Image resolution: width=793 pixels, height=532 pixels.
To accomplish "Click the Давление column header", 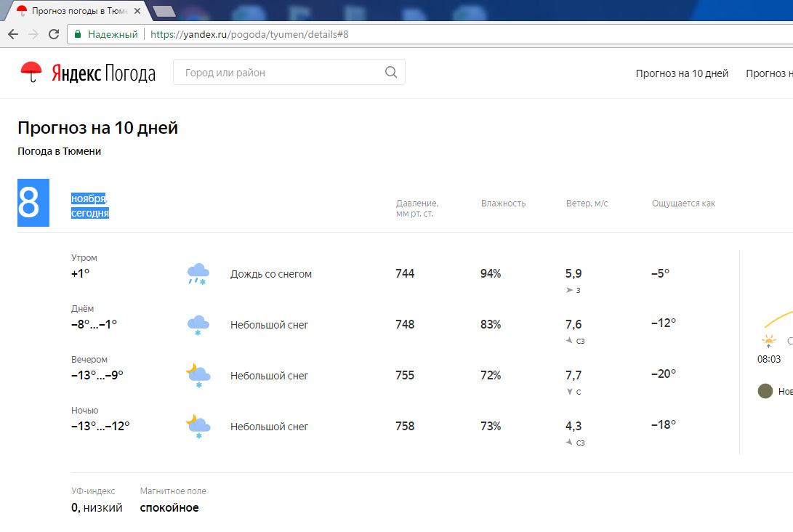I will [x=417, y=208].
